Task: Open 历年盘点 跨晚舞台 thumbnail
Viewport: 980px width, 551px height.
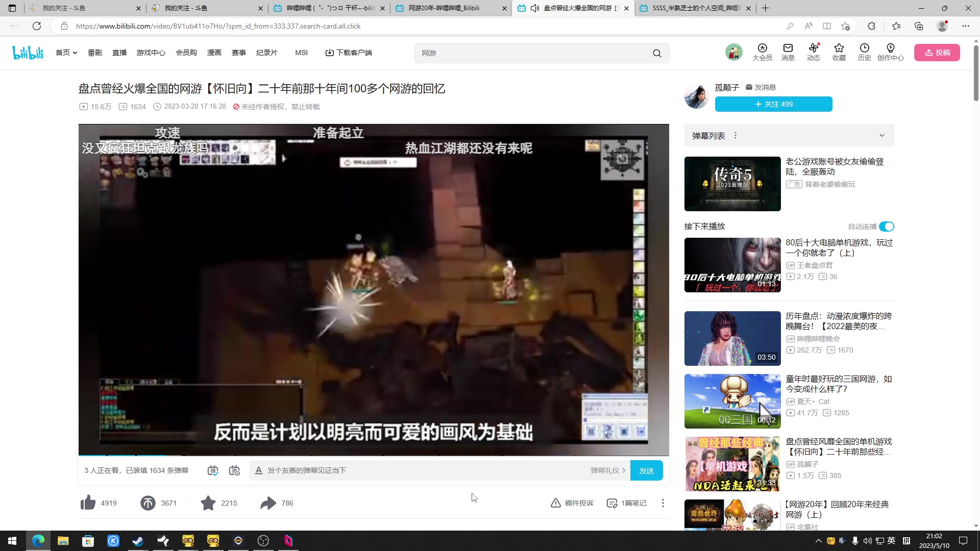Action: (732, 338)
